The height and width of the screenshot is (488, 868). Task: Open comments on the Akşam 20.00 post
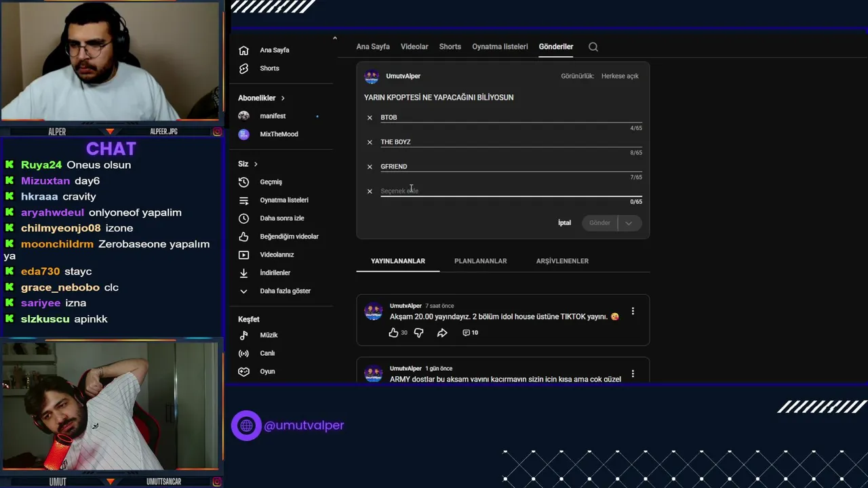pos(470,333)
